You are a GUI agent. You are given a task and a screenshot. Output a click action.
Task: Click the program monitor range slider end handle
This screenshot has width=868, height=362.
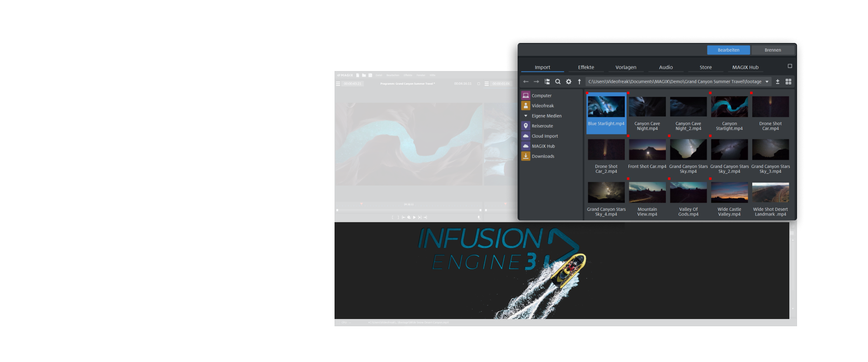[480, 210]
